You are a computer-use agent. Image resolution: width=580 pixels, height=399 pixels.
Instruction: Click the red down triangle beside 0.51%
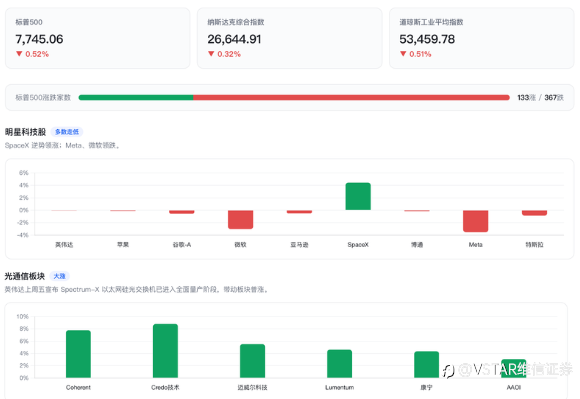click(x=403, y=54)
